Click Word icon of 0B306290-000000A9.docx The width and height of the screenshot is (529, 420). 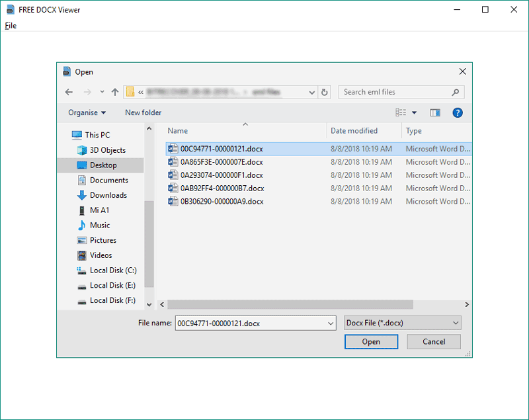coord(173,201)
